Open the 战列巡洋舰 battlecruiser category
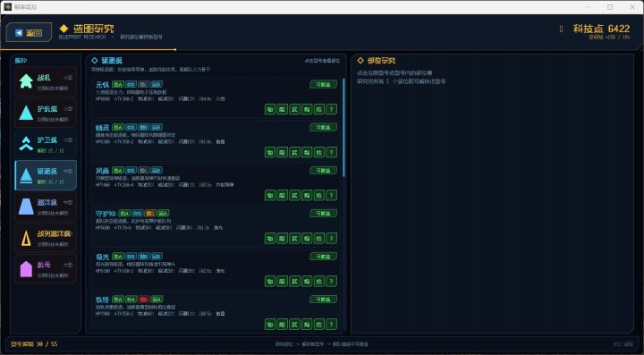 pyautogui.click(x=46, y=238)
